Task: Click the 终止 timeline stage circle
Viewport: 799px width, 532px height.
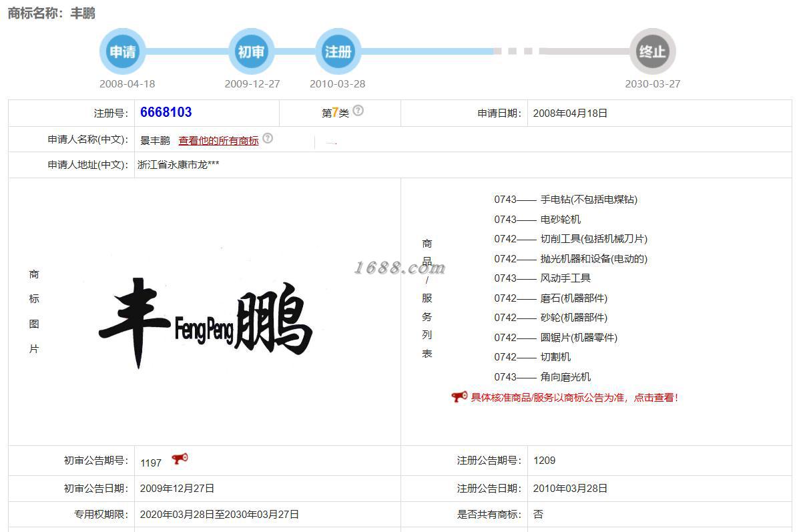Action: [x=653, y=51]
